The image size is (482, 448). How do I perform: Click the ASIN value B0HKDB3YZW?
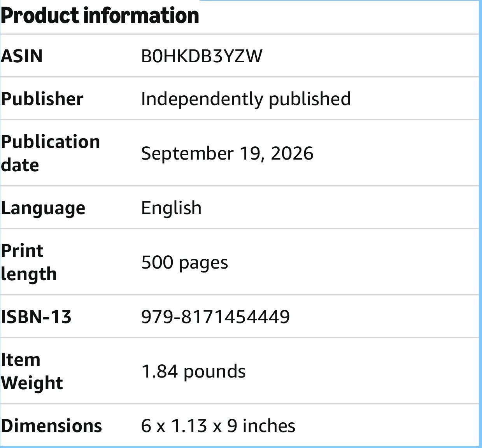tap(202, 56)
